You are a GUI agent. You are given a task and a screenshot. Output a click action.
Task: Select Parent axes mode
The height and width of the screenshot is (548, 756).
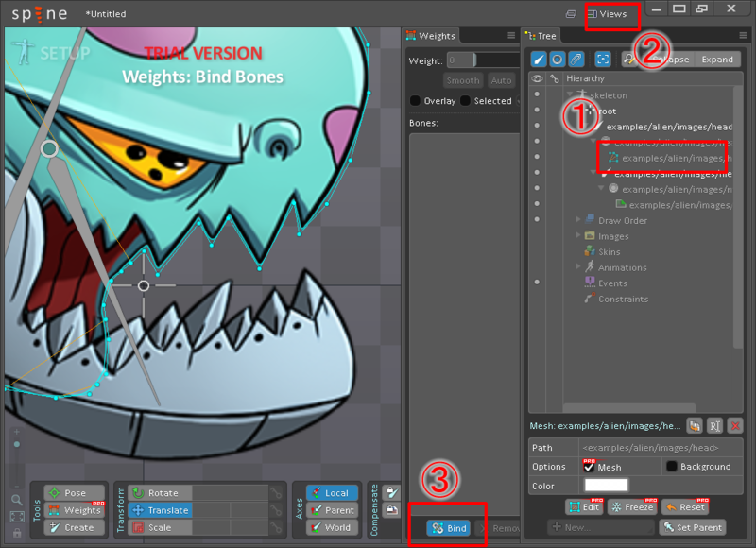pyautogui.click(x=332, y=510)
